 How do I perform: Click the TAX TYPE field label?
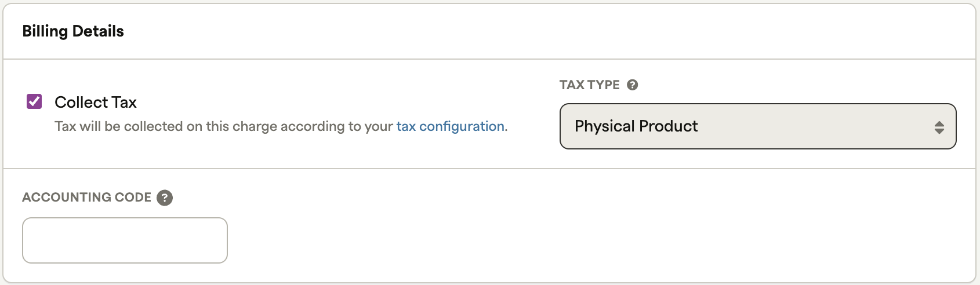[x=589, y=85]
